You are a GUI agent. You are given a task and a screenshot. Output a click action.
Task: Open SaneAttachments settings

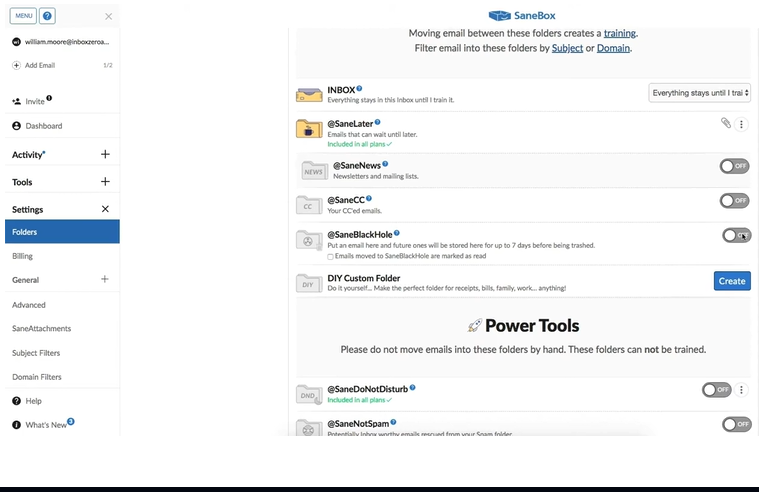[41, 328]
